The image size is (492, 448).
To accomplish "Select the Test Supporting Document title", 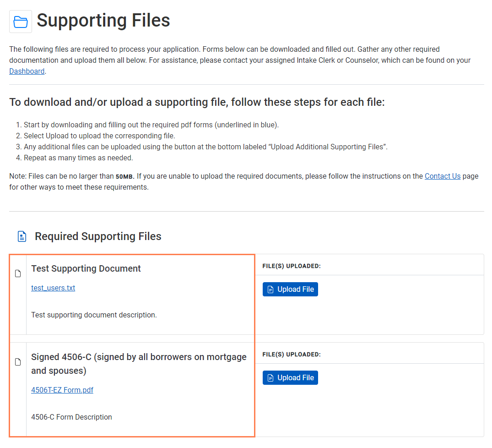I will pos(86,268).
